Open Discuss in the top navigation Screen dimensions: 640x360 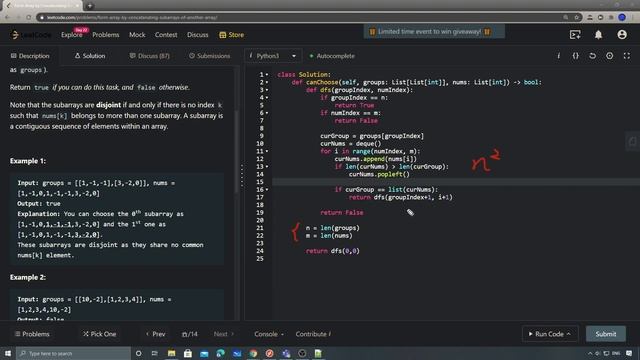(198, 35)
